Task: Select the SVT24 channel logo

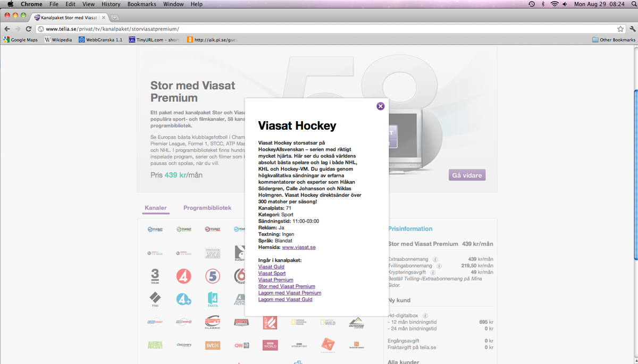Action: 212,345
